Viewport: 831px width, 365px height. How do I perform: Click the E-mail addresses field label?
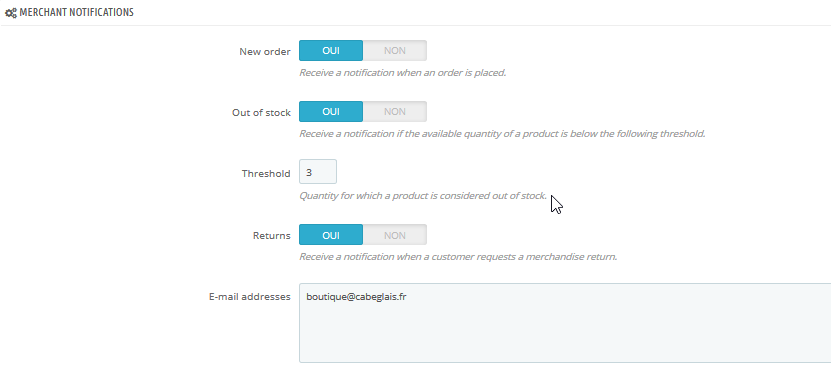click(250, 297)
